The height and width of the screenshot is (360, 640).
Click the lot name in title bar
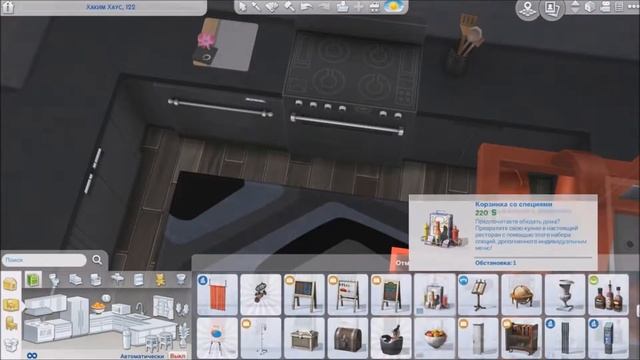111,7
